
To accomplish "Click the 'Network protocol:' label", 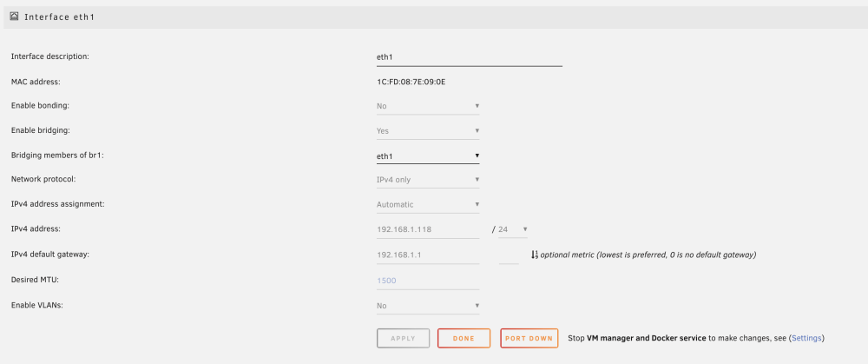I will (x=43, y=180).
